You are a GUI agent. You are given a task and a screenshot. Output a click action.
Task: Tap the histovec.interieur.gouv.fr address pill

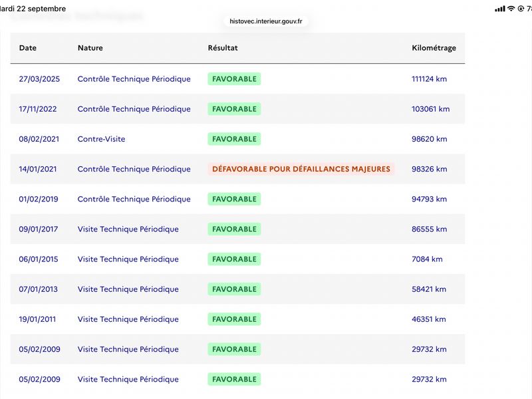click(265, 21)
